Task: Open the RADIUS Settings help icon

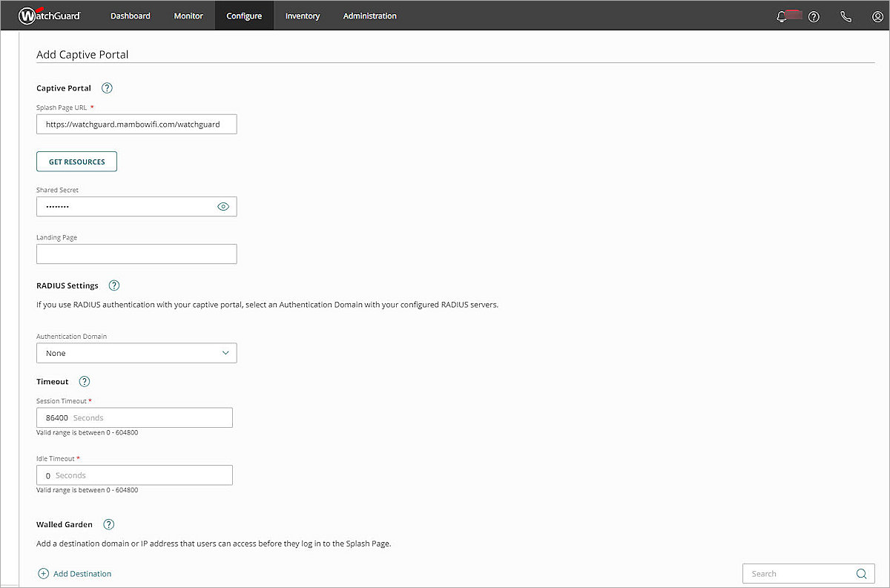Action: pyautogui.click(x=113, y=285)
